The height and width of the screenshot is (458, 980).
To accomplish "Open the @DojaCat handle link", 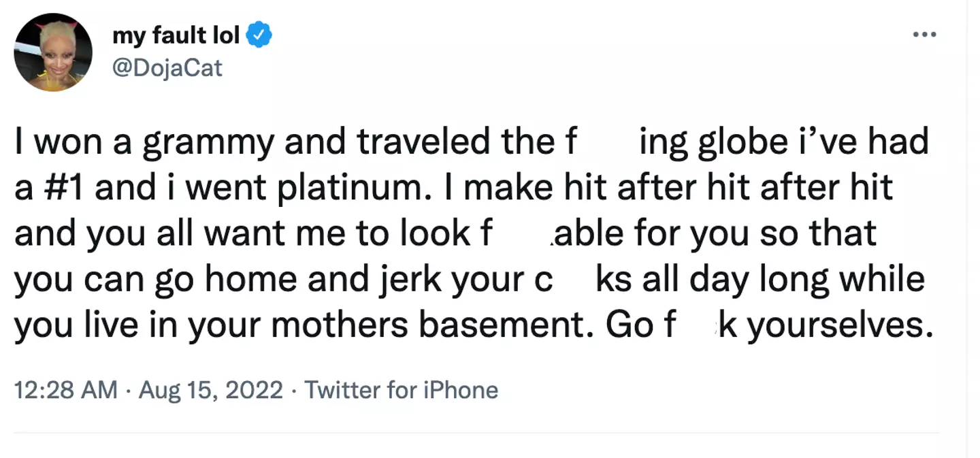I will click(167, 68).
